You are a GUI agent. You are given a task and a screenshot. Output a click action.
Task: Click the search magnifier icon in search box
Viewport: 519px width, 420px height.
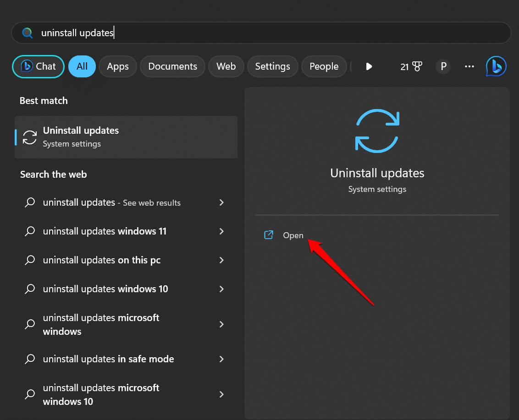coord(27,33)
